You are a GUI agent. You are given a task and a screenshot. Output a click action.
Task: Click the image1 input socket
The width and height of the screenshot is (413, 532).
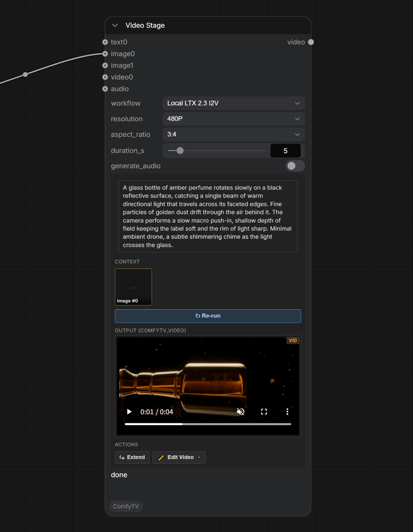pyautogui.click(x=105, y=66)
